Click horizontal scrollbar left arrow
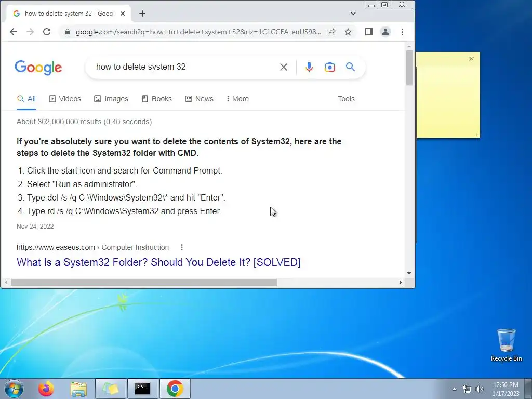 tap(6, 282)
